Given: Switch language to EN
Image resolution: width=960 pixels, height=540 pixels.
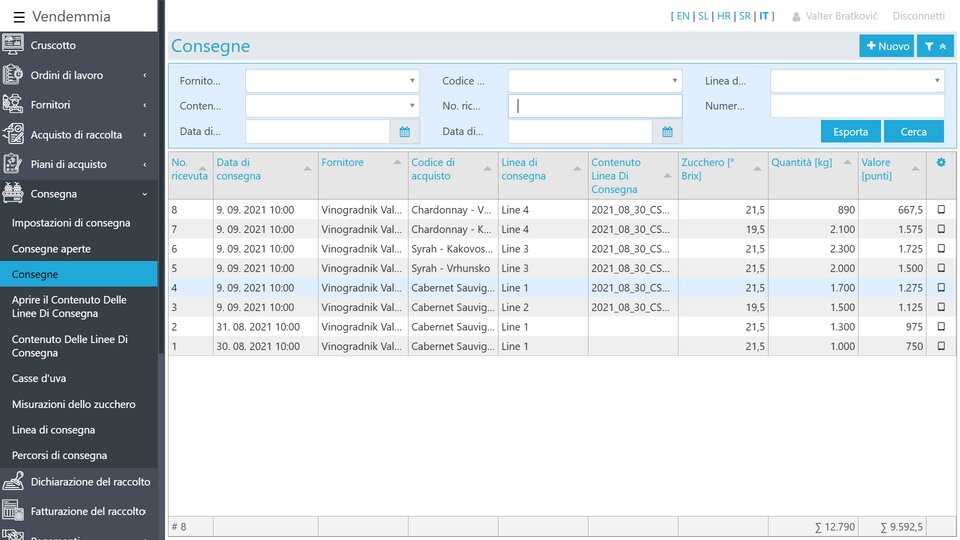Looking at the screenshot, I should [x=682, y=16].
